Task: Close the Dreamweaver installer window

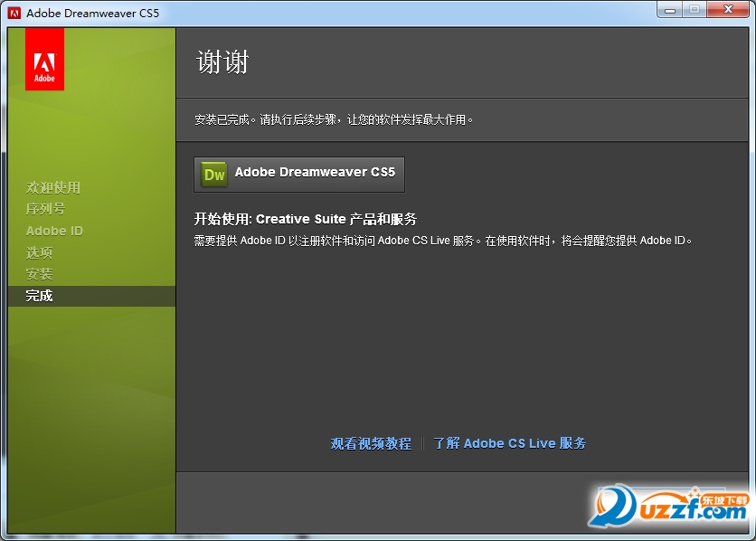Action: [728, 9]
